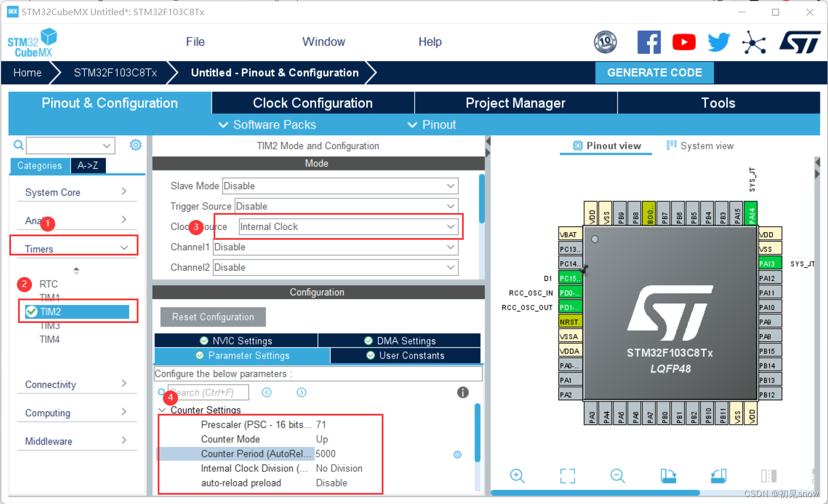
Task: Expand the Computing category
Action: click(76, 413)
